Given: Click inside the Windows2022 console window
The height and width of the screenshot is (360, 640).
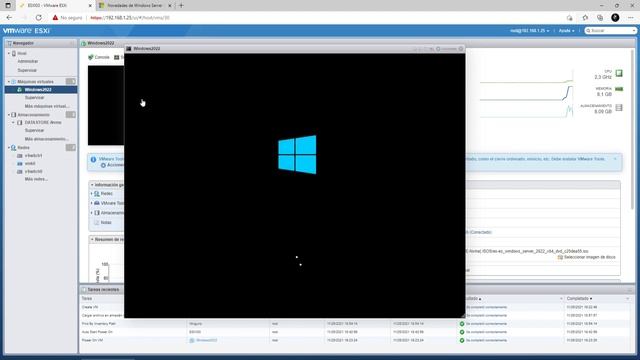Looking at the screenshot, I should click(295, 185).
